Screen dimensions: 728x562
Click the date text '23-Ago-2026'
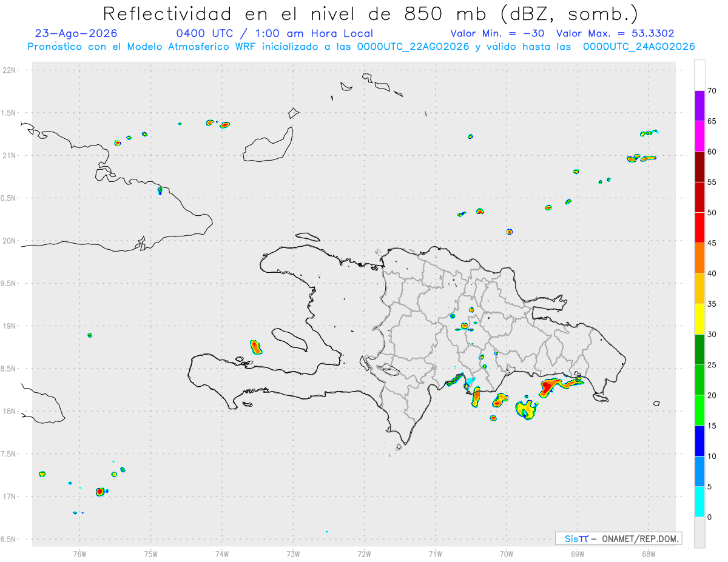point(76,33)
